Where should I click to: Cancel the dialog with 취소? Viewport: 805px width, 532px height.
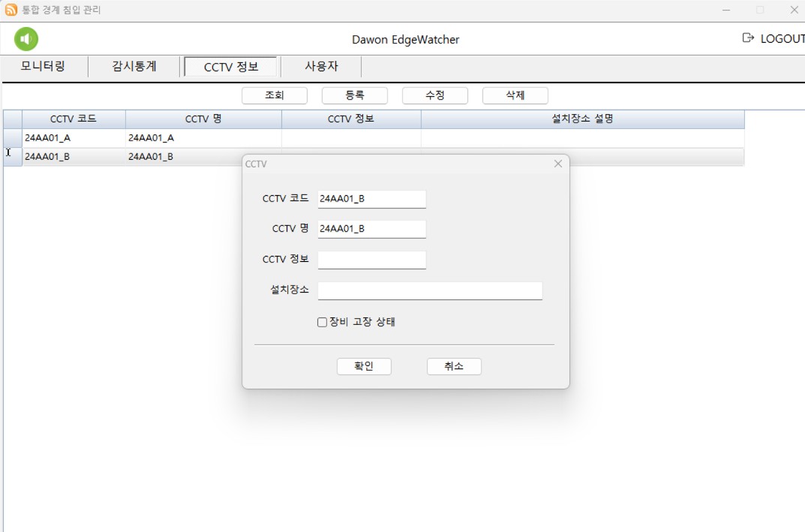click(454, 366)
